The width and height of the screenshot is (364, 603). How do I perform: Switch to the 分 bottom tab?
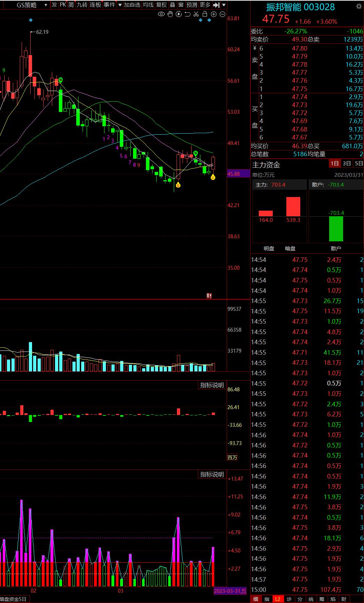click(x=300, y=599)
